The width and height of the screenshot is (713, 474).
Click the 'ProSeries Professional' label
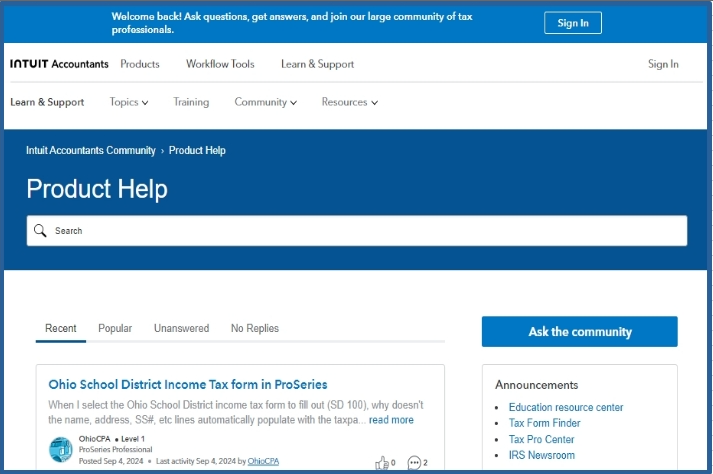[x=115, y=449]
